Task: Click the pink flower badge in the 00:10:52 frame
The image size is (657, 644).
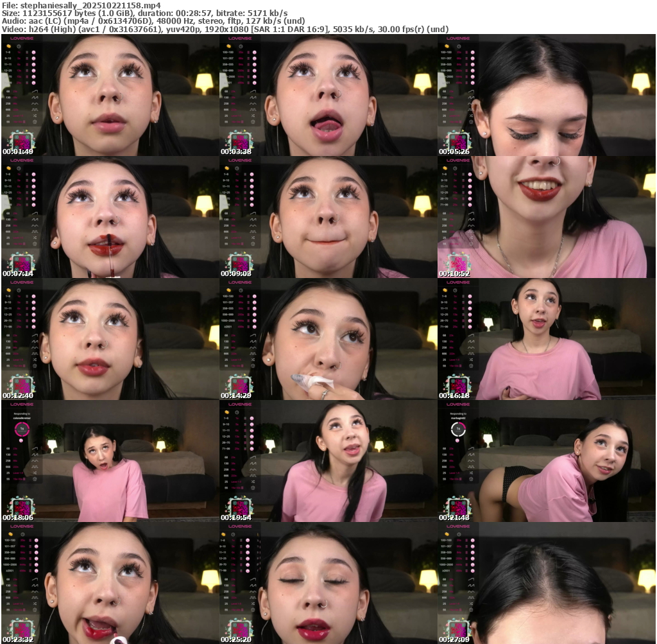Action: click(x=458, y=263)
